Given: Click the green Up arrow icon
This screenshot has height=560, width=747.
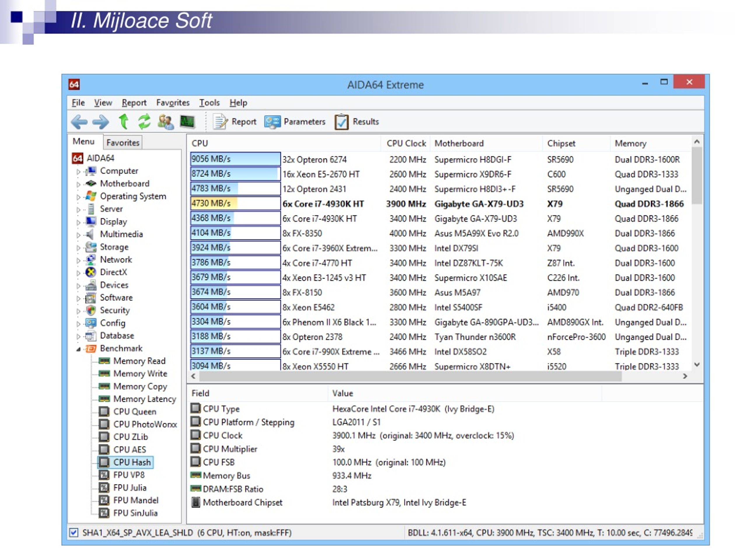Looking at the screenshot, I should pos(124,122).
